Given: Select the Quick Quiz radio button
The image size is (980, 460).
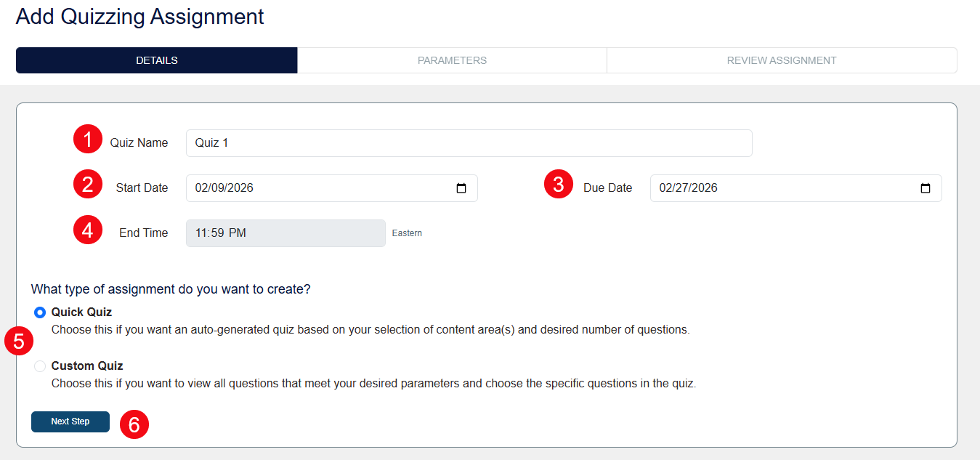Looking at the screenshot, I should click(40, 312).
